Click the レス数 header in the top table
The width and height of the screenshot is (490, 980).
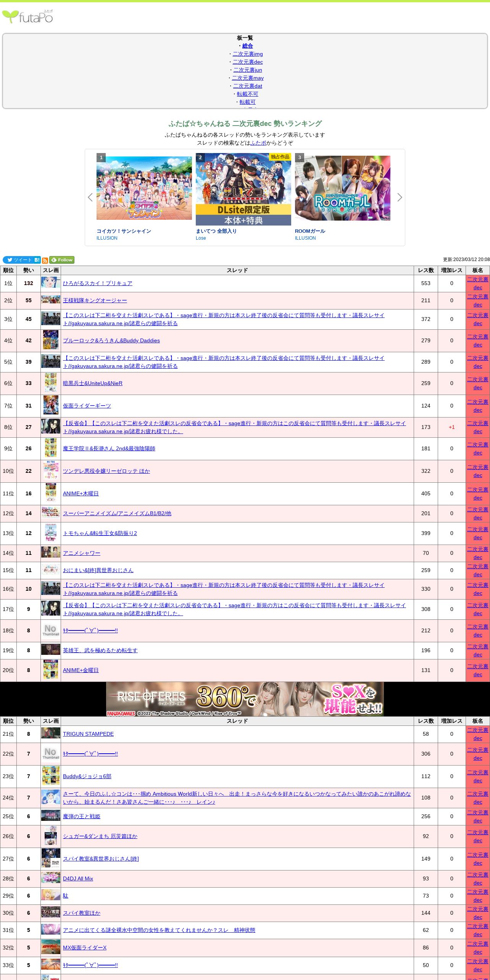tap(426, 270)
